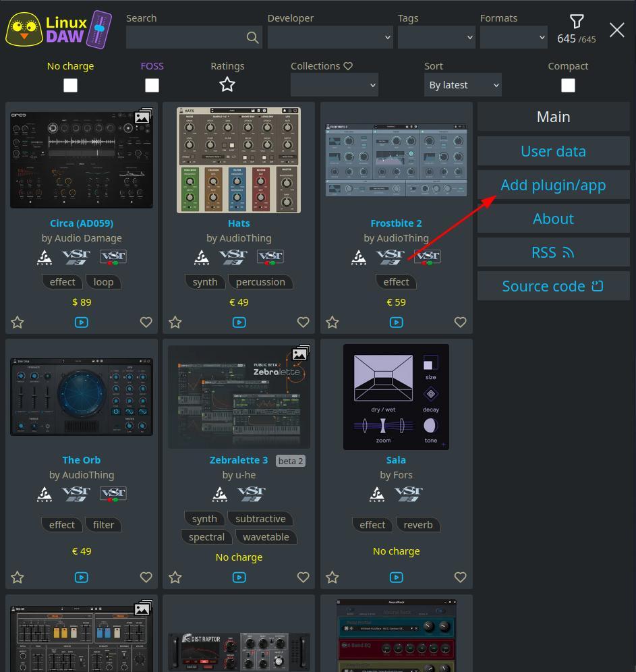Click the wavetable tag on Zebralette 3
636x672 pixels.
266,537
